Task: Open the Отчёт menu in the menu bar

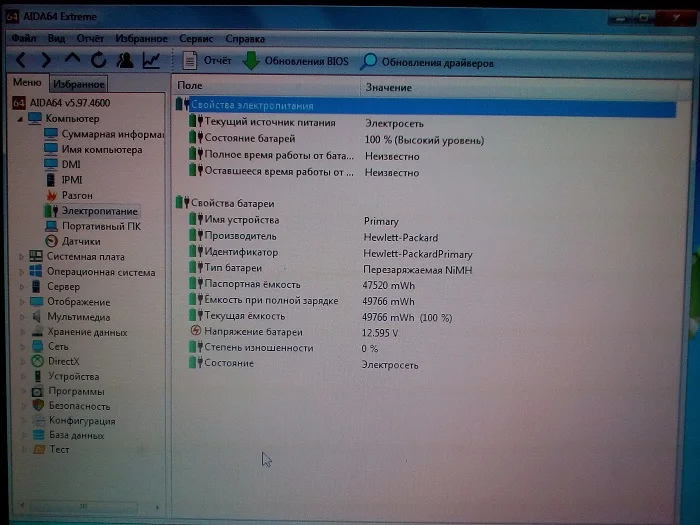Action: [x=90, y=38]
